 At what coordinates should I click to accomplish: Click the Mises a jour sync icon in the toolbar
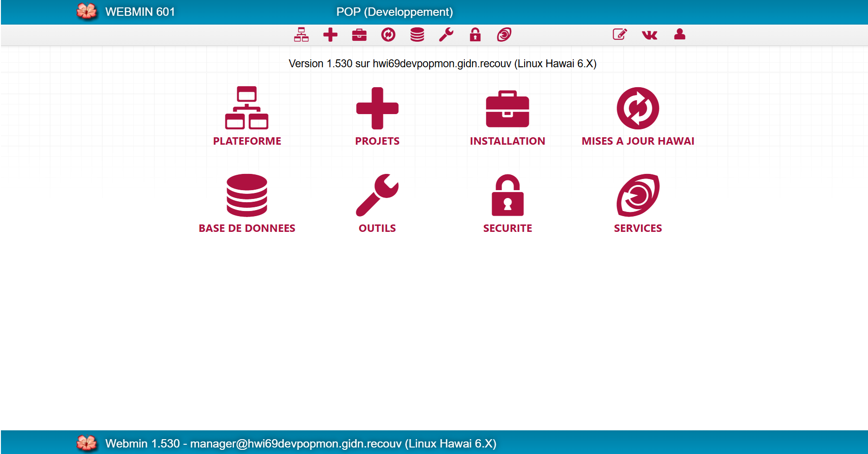(x=388, y=34)
